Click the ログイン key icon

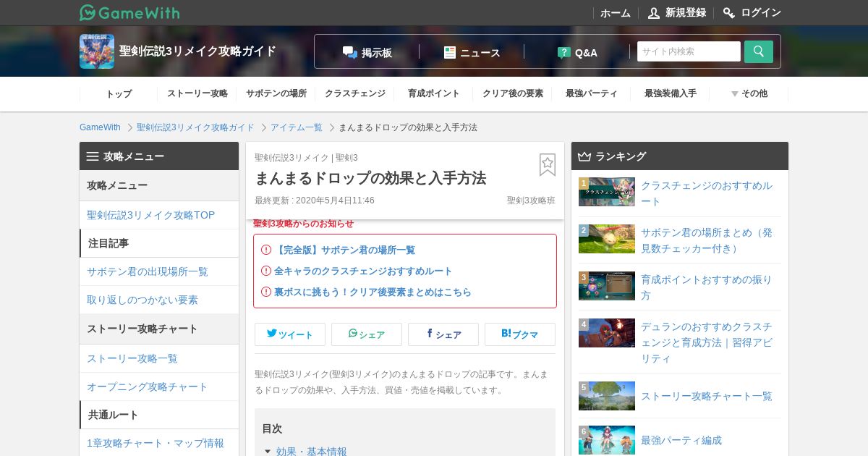[x=729, y=12]
